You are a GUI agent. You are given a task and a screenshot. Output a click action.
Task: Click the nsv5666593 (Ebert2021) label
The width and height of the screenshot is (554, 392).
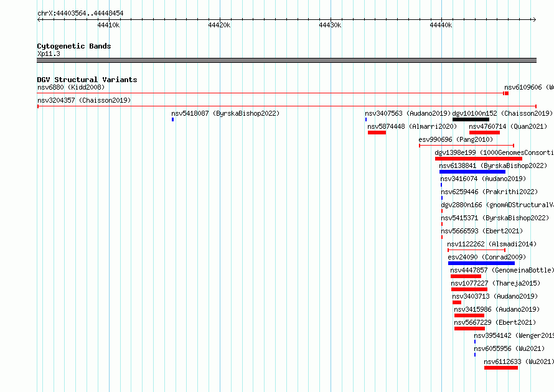pyautogui.click(x=482, y=231)
